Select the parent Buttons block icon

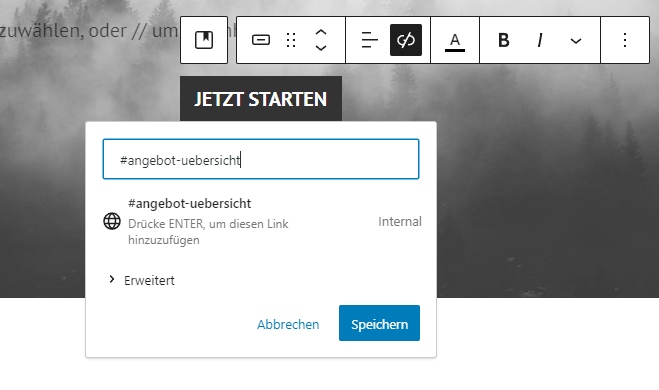click(204, 40)
